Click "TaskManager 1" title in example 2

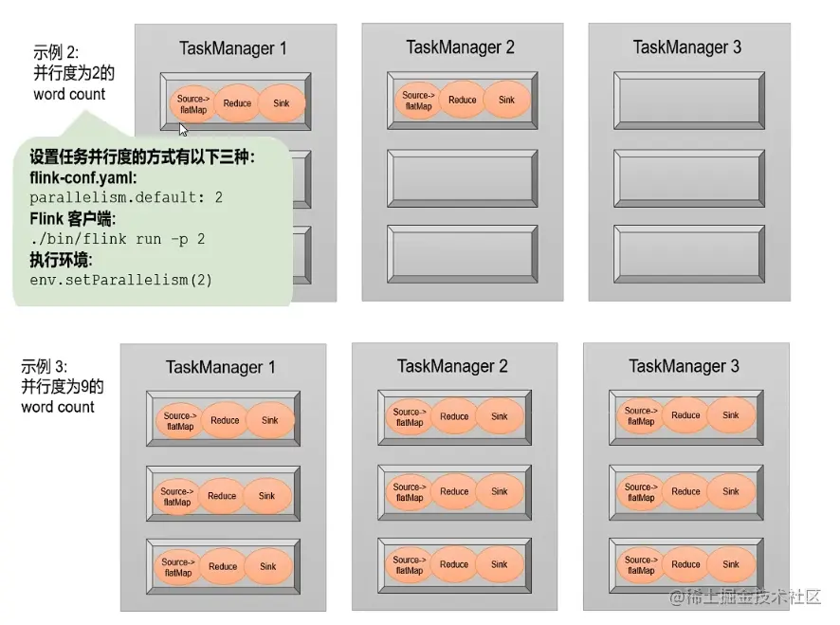tap(232, 48)
